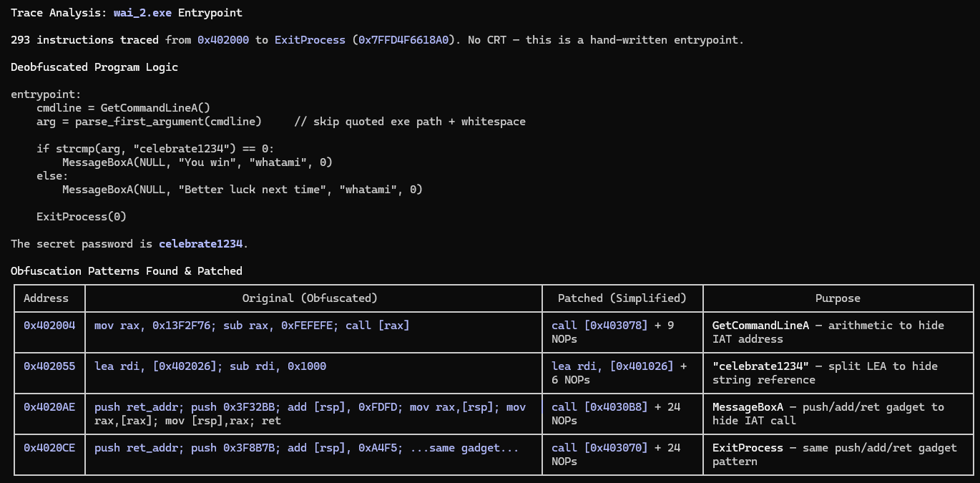Select the 0x4020CE address cell
980x483 pixels.
49,448
